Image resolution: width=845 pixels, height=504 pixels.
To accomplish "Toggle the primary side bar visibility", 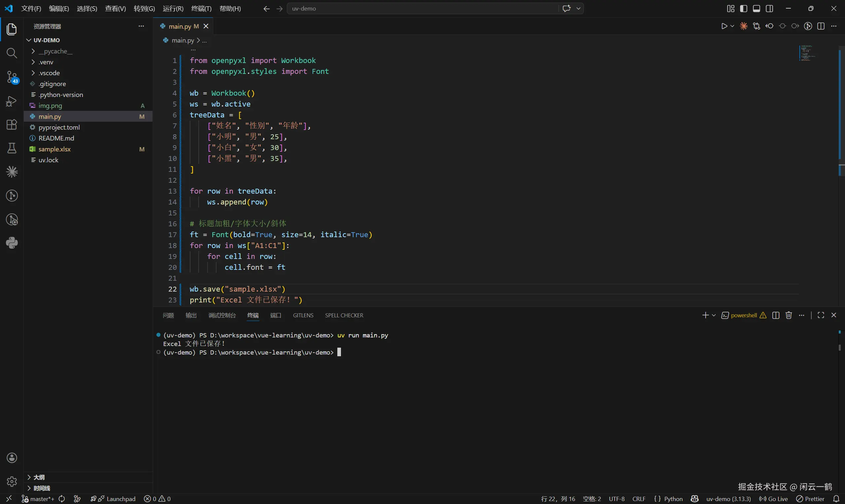I will point(743,9).
